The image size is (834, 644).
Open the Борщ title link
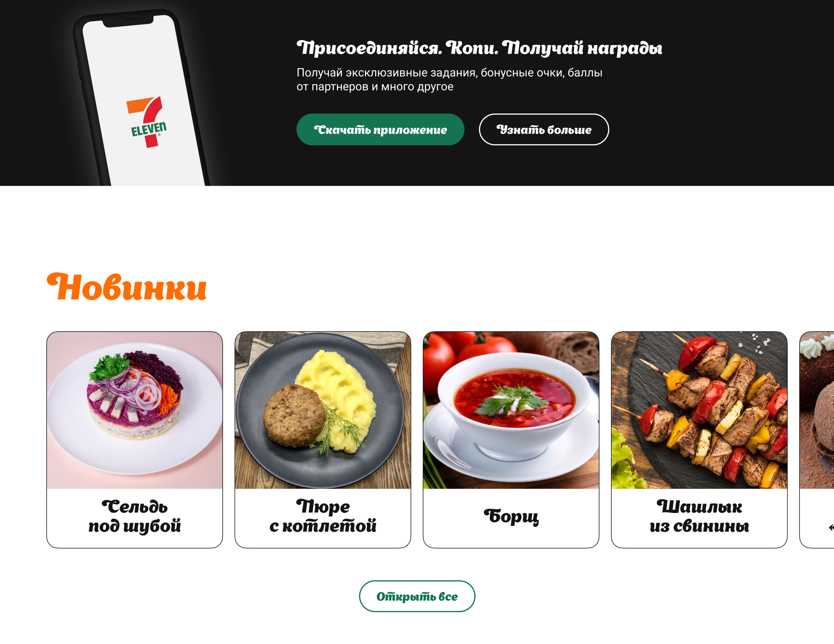pos(511,516)
